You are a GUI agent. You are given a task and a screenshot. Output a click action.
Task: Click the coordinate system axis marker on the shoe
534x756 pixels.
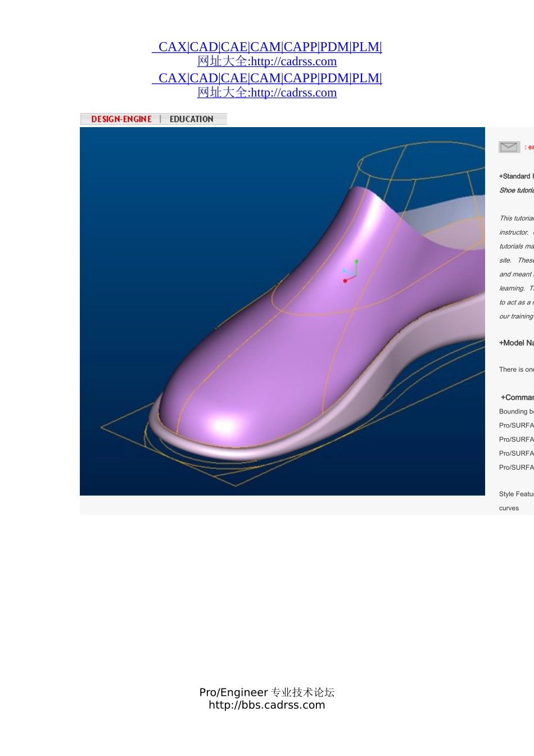click(x=350, y=272)
